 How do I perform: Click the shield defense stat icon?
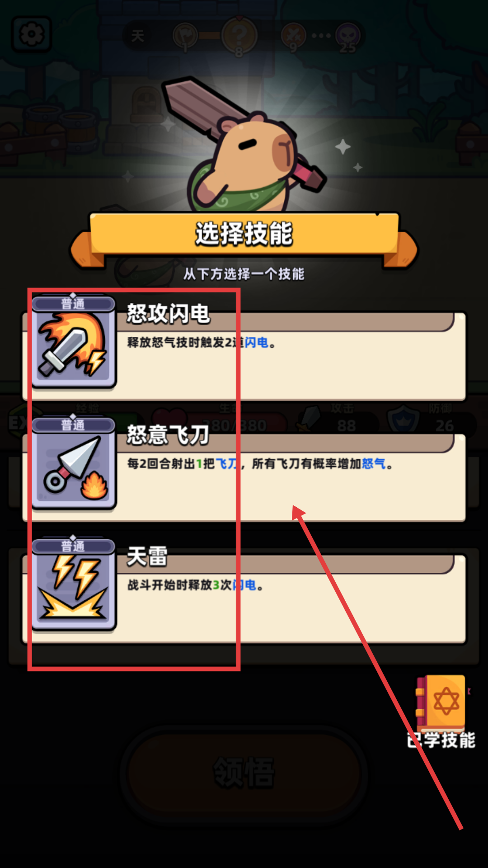click(404, 420)
